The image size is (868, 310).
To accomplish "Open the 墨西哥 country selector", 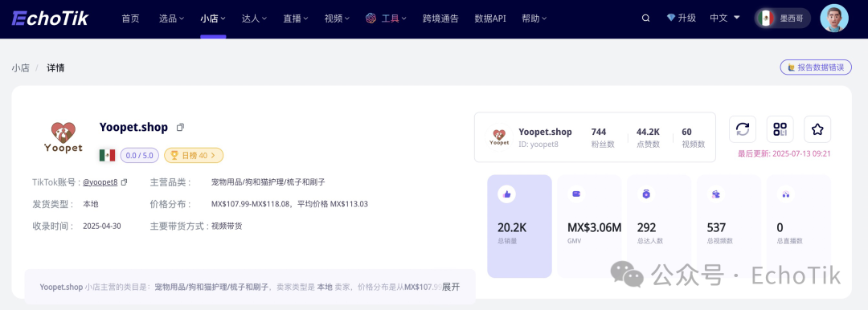I will pos(783,18).
